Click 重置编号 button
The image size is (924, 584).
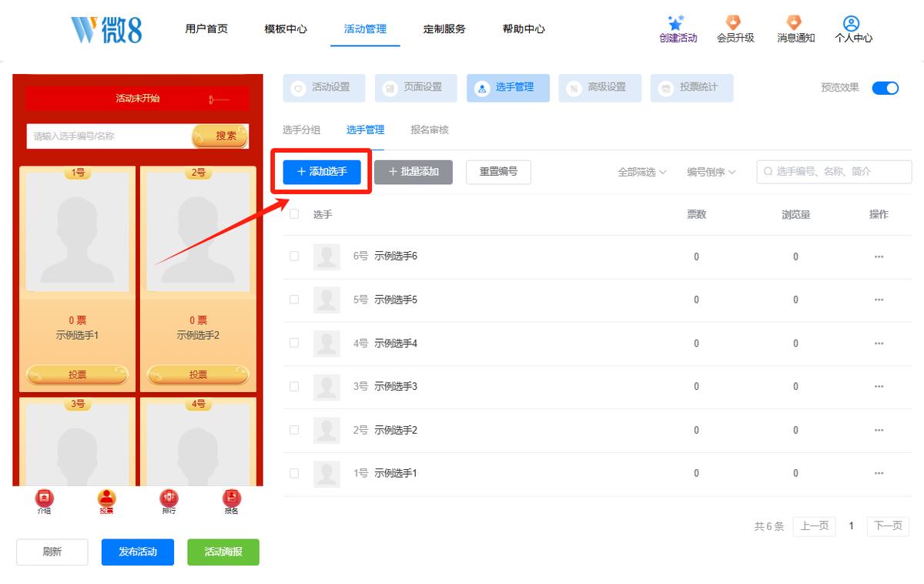(x=498, y=172)
